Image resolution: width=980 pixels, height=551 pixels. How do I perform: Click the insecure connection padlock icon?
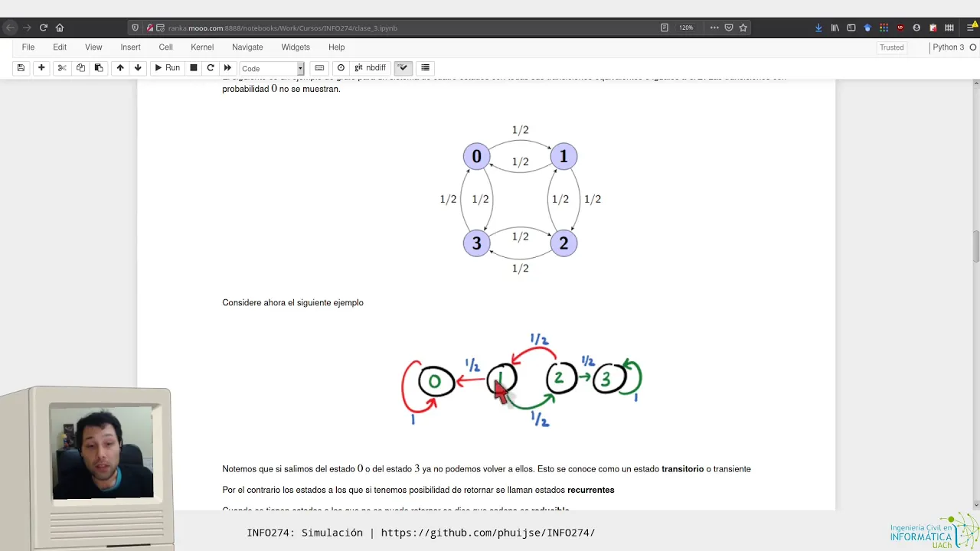pos(149,28)
